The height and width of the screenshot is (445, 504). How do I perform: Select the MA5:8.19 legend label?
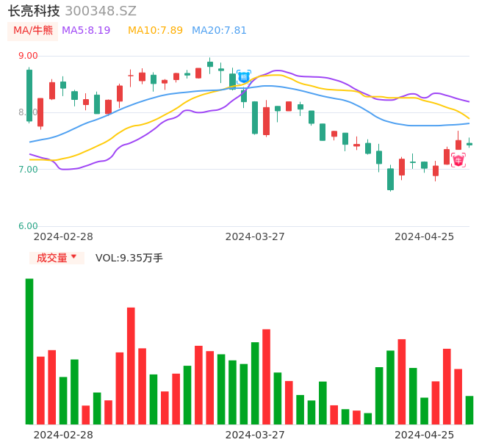click(86, 31)
